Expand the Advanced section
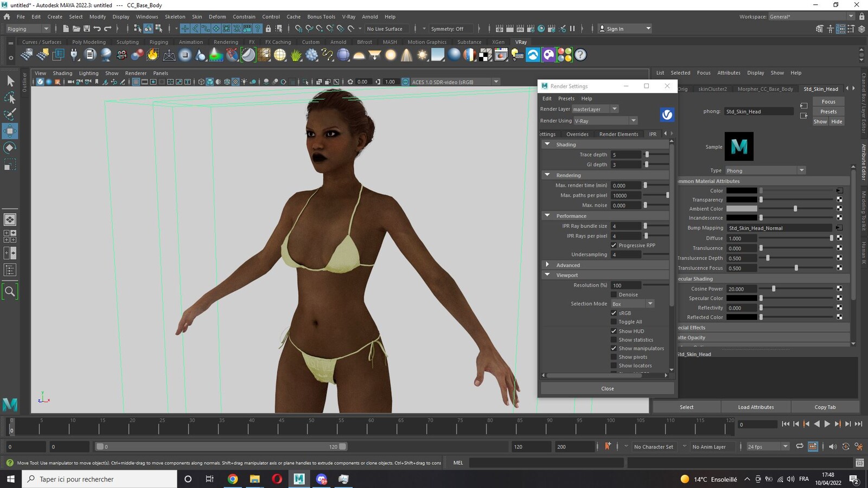Screen dimensions: 868x488 [x=547, y=265]
